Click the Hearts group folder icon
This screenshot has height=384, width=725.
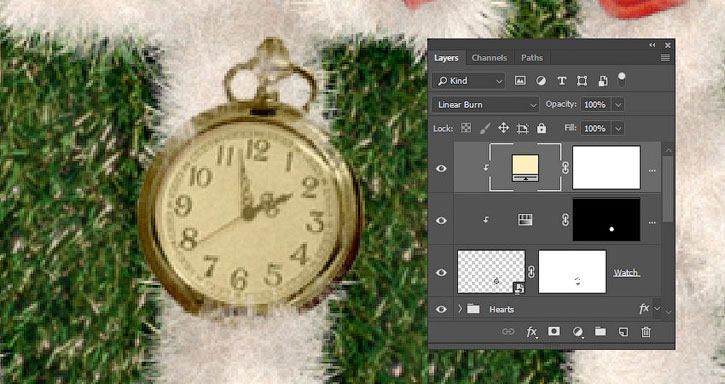pos(473,309)
